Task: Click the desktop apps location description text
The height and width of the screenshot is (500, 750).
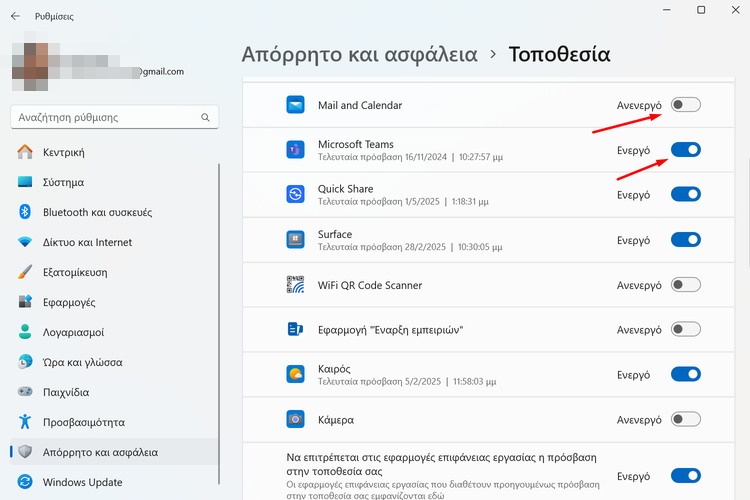Action: click(442, 489)
